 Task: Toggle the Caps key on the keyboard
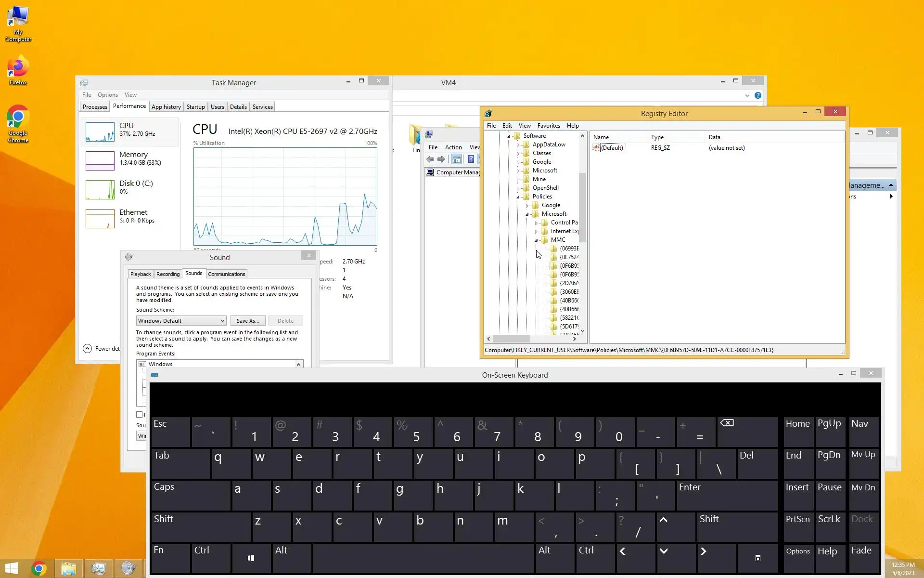[x=190, y=495]
